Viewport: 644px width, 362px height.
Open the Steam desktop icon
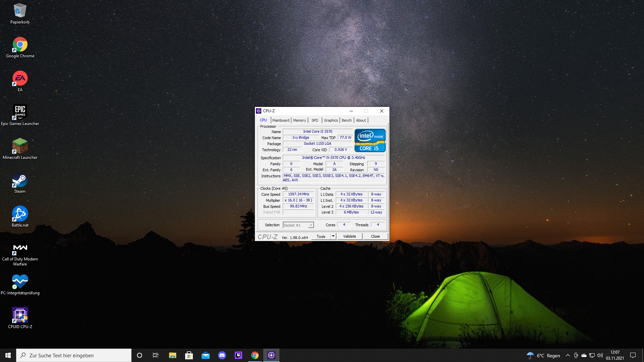pyautogui.click(x=20, y=180)
